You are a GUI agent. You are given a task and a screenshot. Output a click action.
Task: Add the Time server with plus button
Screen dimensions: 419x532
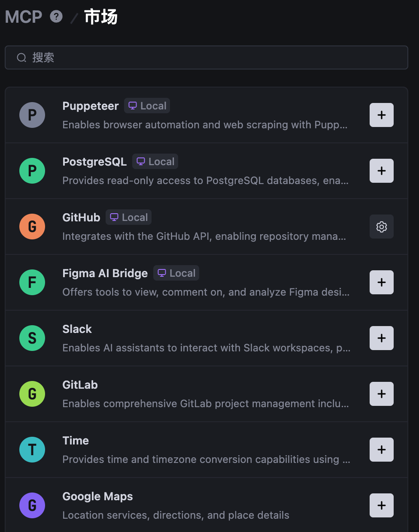click(381, 450)
